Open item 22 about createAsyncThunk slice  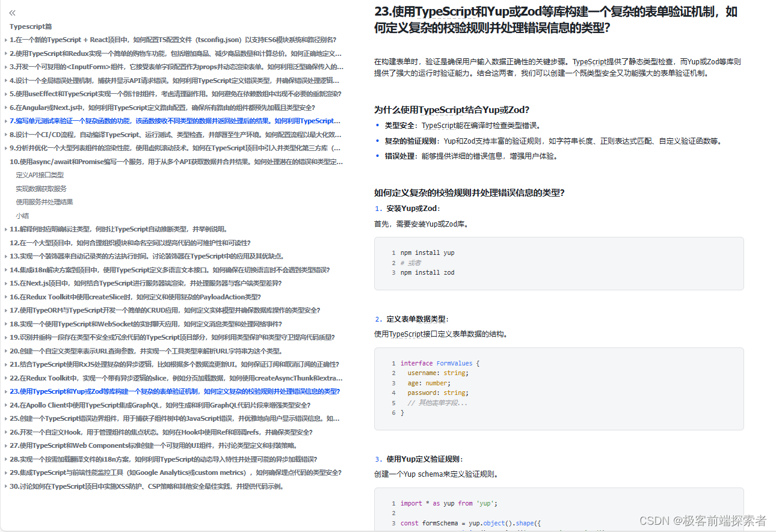176,378
